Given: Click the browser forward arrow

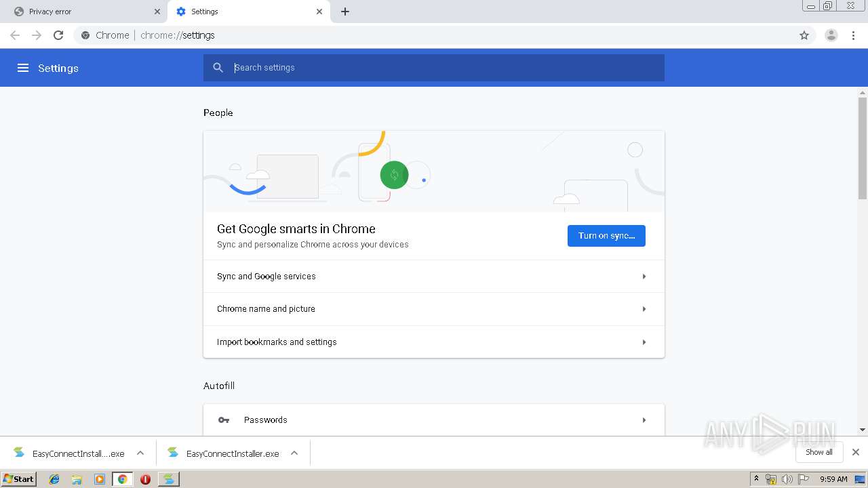Looking at the screenshot, I should coord(37,35).
